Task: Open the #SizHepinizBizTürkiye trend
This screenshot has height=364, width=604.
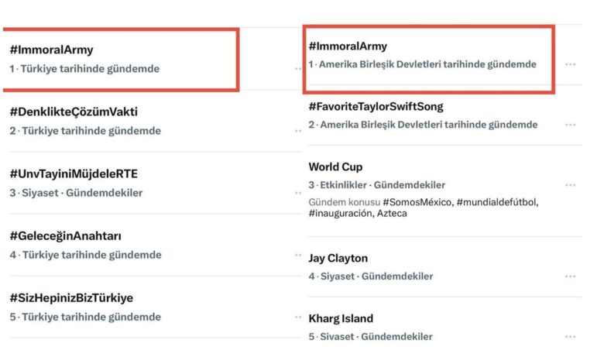Action: pos(71,297)
